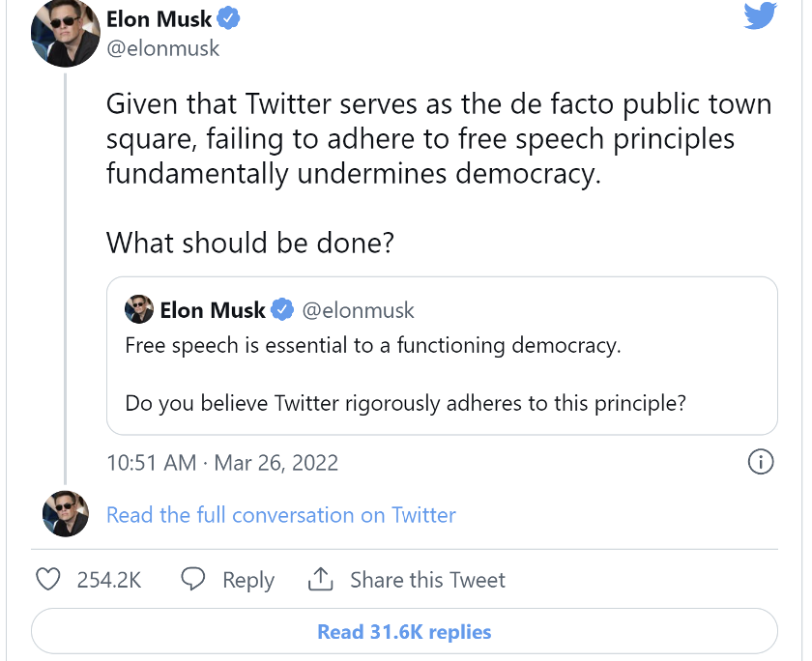This screenshot has height=661, width=812.
Task: Click the verified badge beside the top name
Action: (x=229, y=19)
